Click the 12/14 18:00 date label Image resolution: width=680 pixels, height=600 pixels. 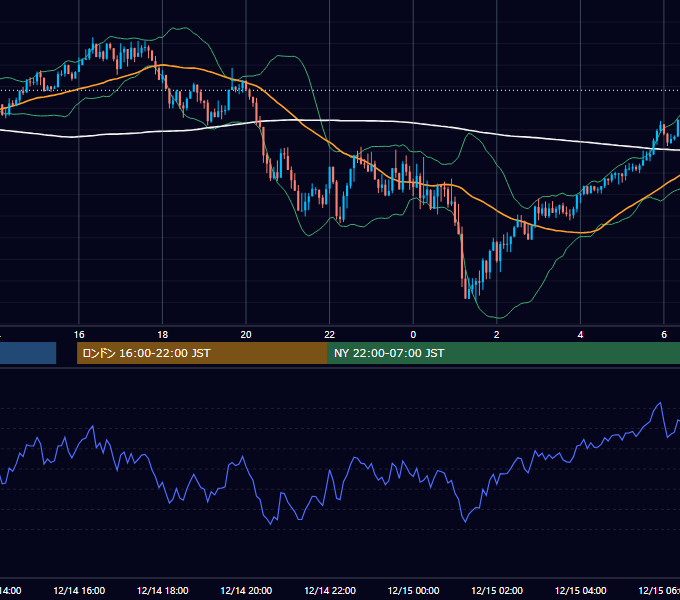pos(163,590)
